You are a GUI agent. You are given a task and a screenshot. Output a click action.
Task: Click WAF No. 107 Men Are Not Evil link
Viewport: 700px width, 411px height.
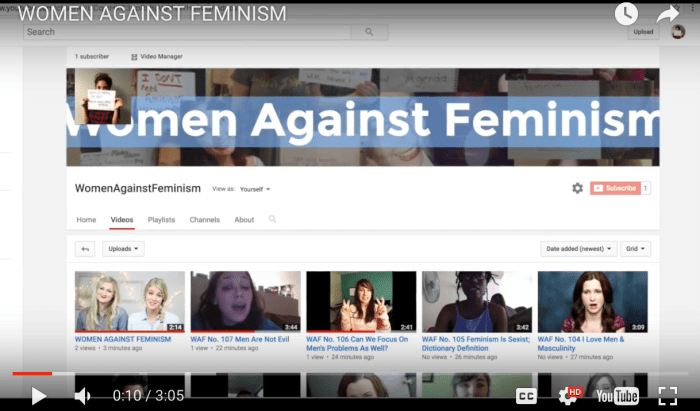[x=240, y=339]
